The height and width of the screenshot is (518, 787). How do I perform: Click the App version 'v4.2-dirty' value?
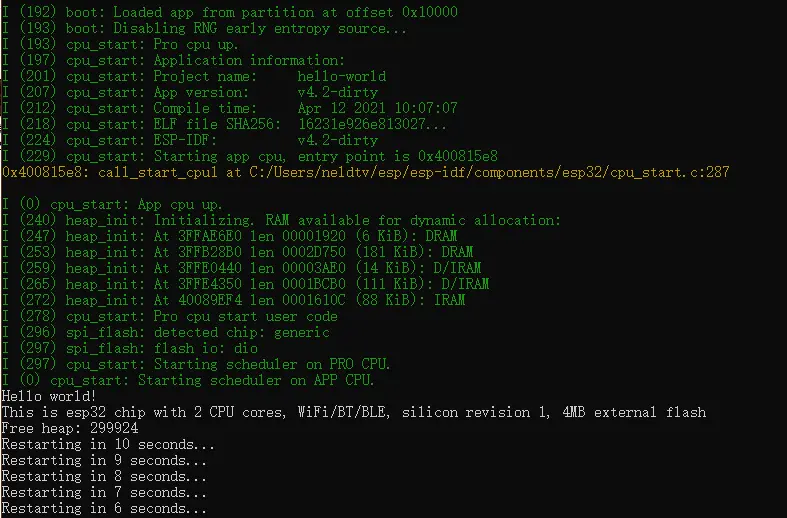[337, 92]
